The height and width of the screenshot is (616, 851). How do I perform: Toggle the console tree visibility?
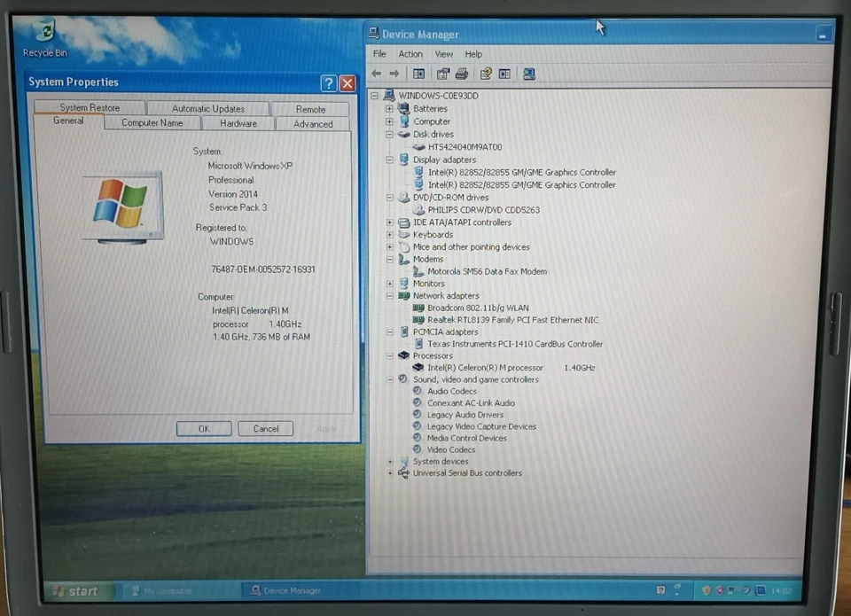click(418, 74)
